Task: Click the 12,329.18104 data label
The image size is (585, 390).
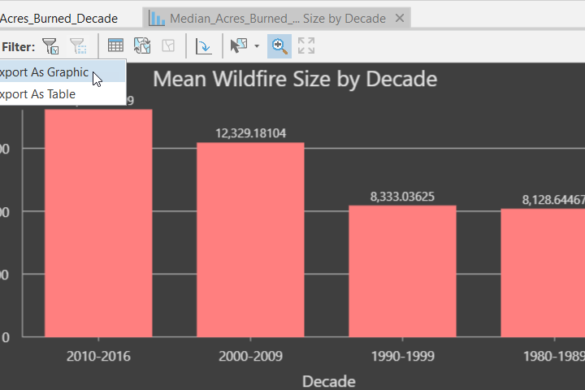Action: tap(251, 133)
